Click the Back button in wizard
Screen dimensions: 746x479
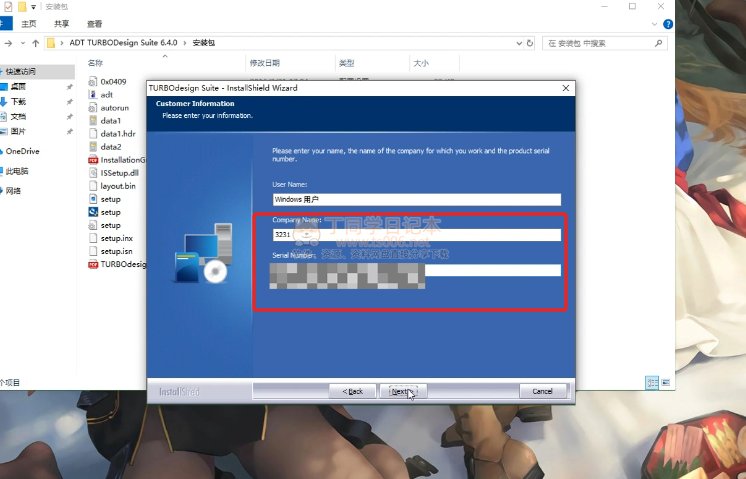tap(354, 391)
